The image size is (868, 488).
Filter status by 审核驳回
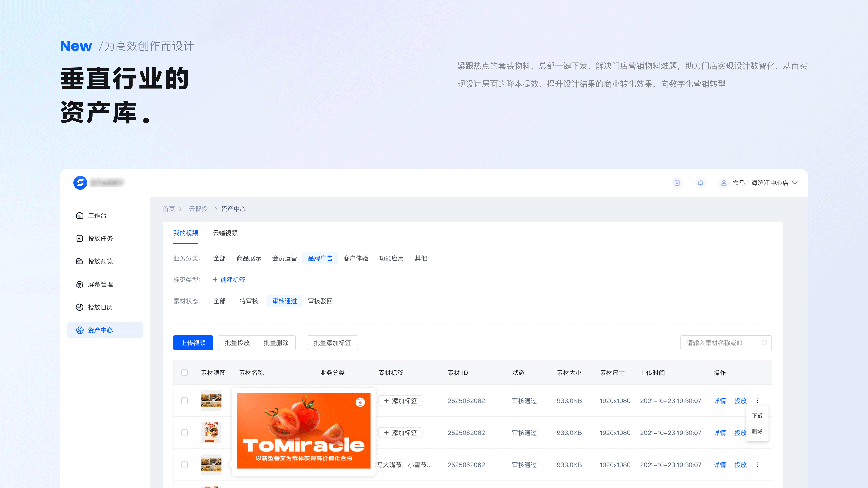click(x=320, y=301)
